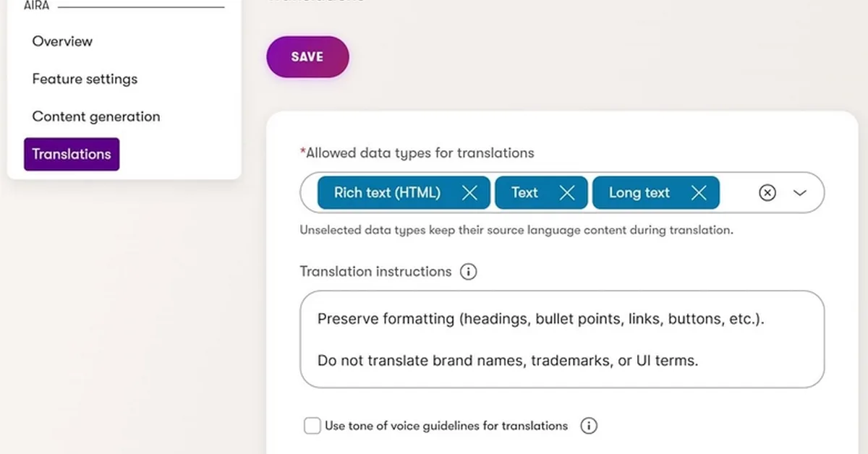Remove the Long text chip

pos(699,193)
